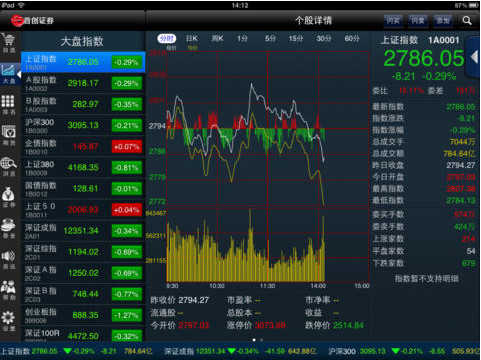The image size is (481, 360).
Task: Tap the search magnifier icon at top right
Action: tap(467, 21)
